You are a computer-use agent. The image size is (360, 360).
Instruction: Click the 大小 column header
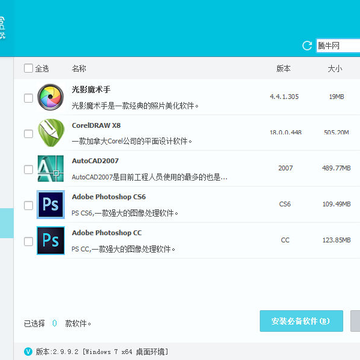click(x=334, y=69)
